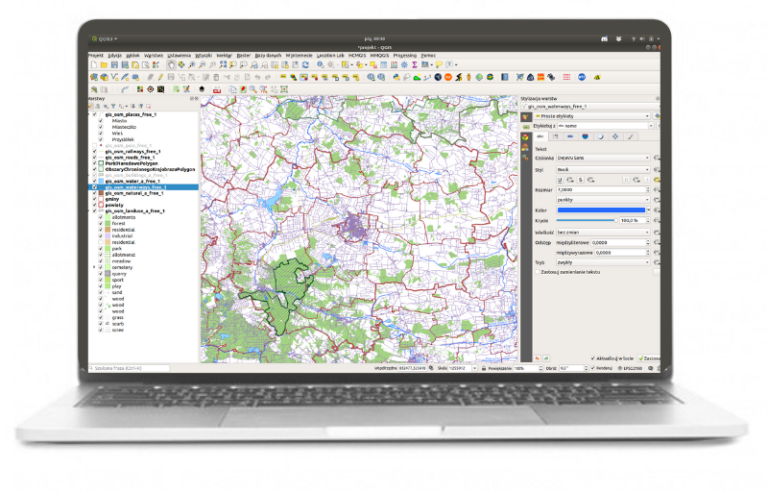
Task: Open the Processing menu
Action: [405, 55]
